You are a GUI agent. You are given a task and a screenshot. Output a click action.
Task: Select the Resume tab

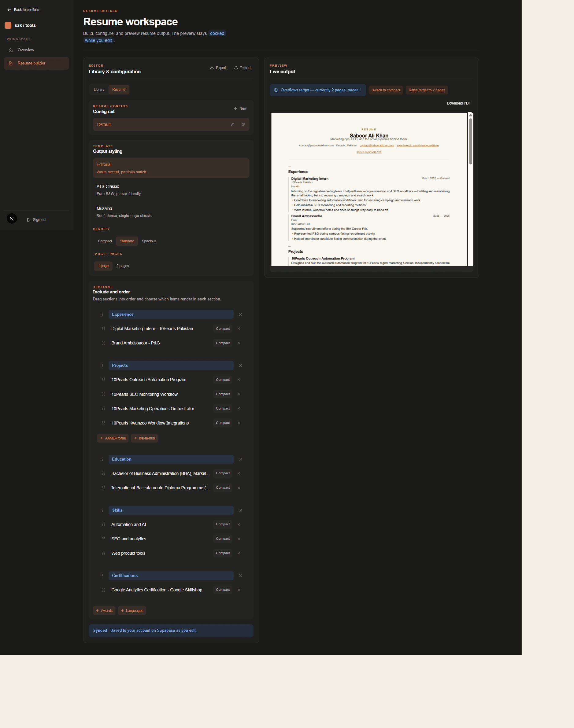[x=119, y=89]
